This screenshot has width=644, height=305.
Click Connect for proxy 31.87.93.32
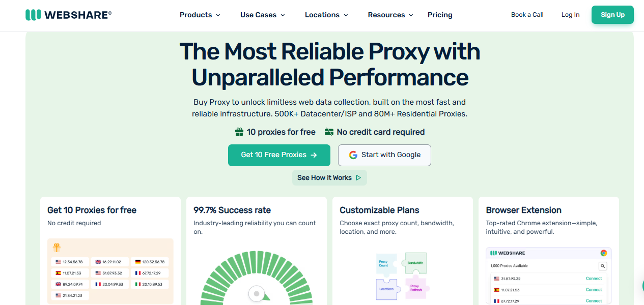tap(594, 279)
